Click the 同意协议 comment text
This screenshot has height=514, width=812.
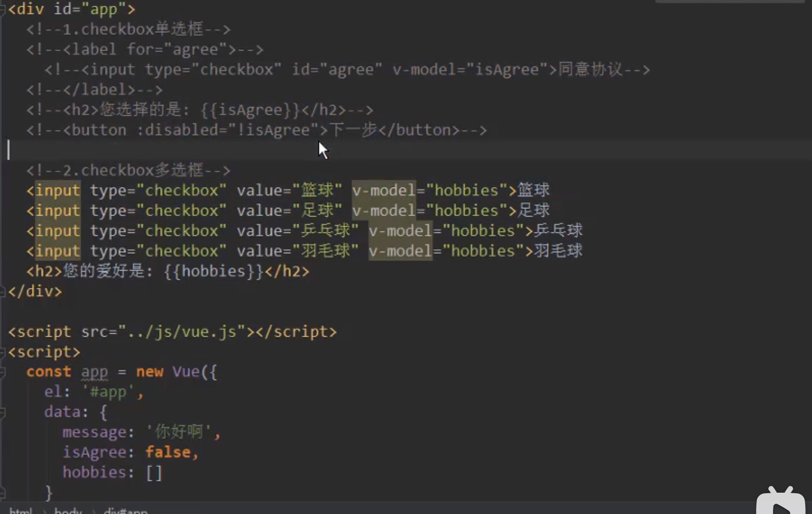[x=590, y=70]
